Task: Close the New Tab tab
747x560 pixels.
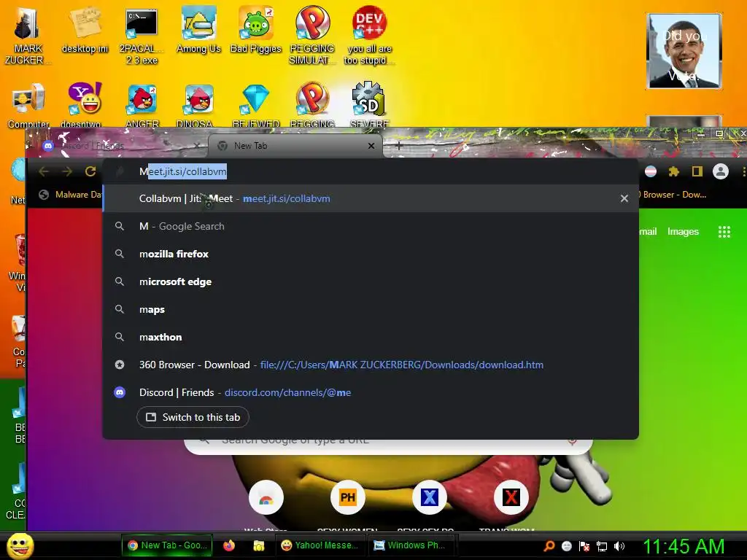Action: (x=371, y=146)
